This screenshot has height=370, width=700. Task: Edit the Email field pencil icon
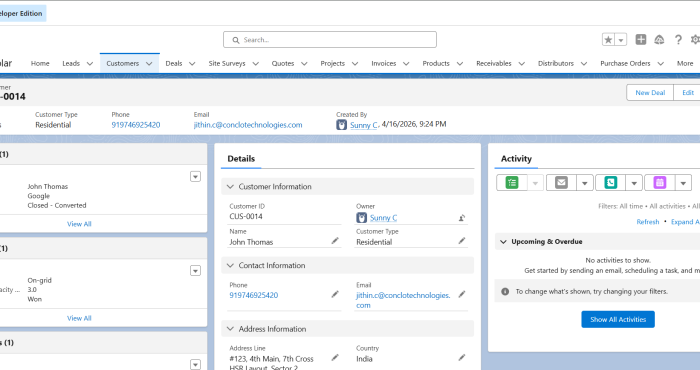(x=462, y=294)
